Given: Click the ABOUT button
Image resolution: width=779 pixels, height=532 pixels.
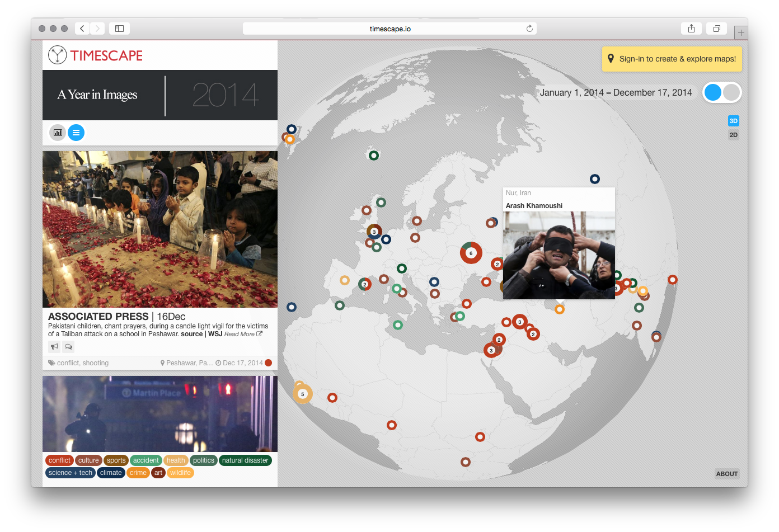Looking at the screenshot, I should tap(726, 474).
